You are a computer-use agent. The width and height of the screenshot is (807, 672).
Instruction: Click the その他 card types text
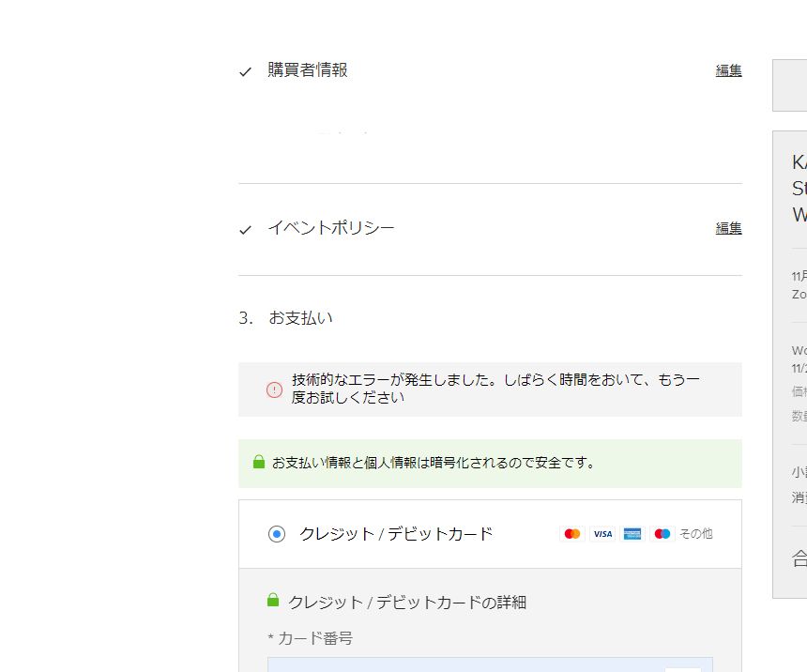[x=695, y=534]
